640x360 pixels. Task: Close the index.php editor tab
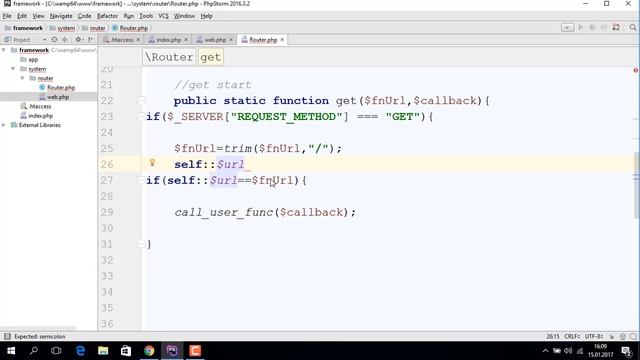[x=186, y=40]
